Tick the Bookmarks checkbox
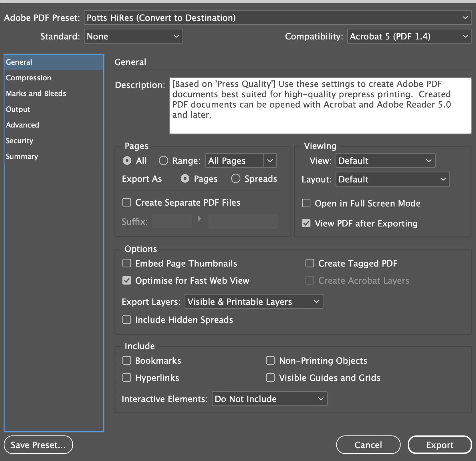This screenshot has height=461, width=476. [x=127, y=361]
